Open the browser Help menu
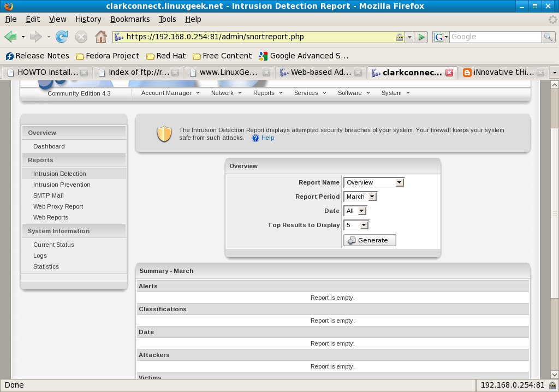The image size is (559, 392). [193, 19]
